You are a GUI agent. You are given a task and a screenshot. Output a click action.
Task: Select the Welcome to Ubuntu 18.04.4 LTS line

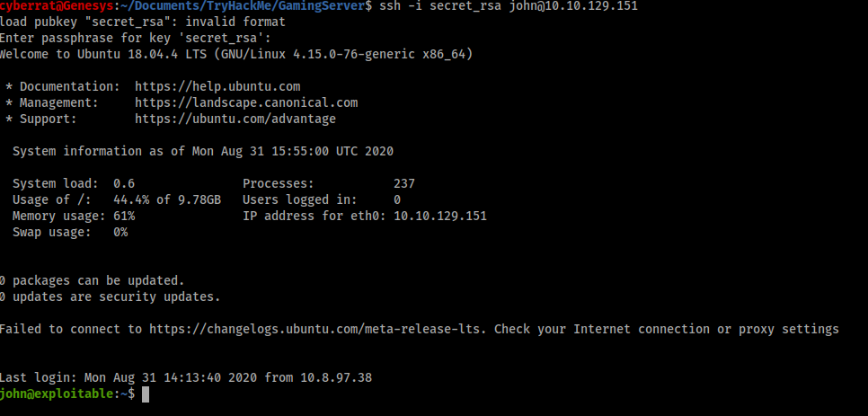coord(236,54)
